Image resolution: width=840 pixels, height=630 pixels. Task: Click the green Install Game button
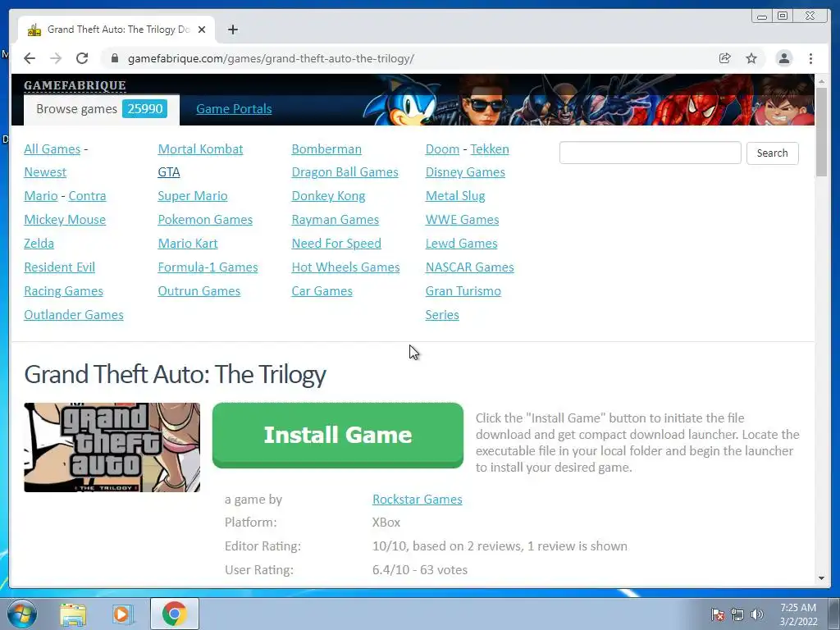click(x=337, y=435)
